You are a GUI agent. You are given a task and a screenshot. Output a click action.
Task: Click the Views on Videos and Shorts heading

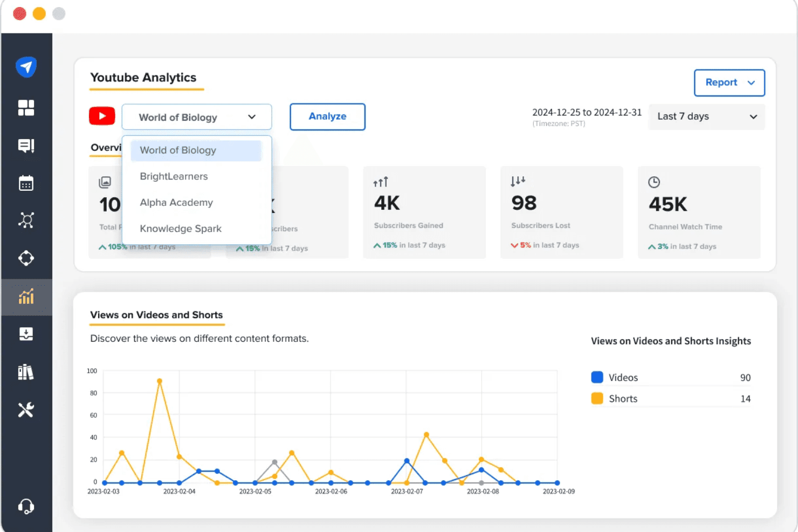coord(156,315)
